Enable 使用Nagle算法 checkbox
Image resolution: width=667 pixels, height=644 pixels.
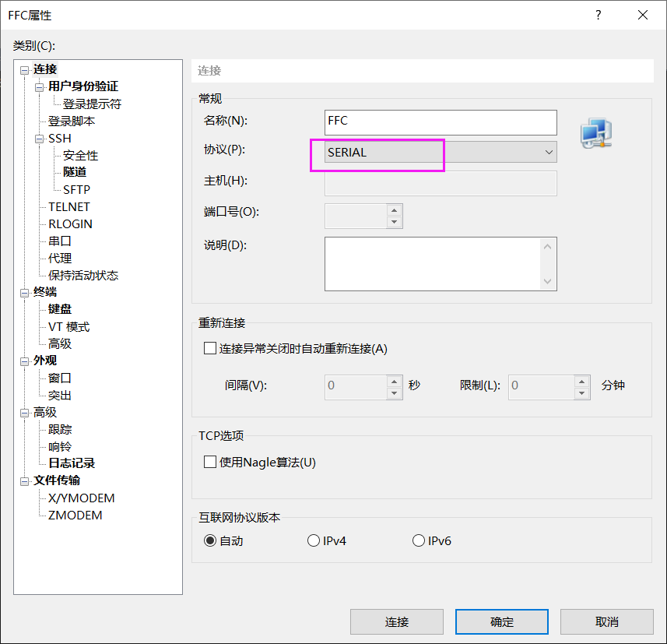click(209, 462)
